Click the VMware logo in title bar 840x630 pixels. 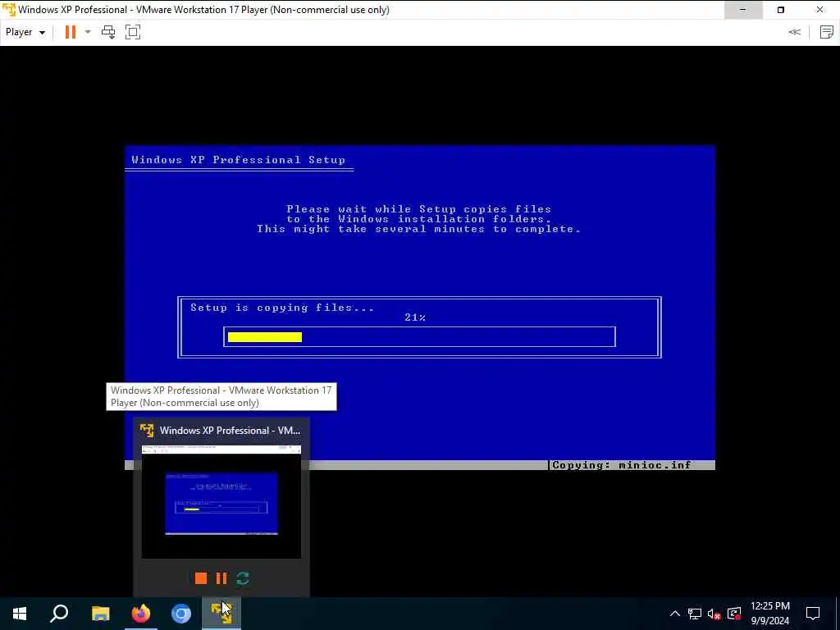(9, 10)
